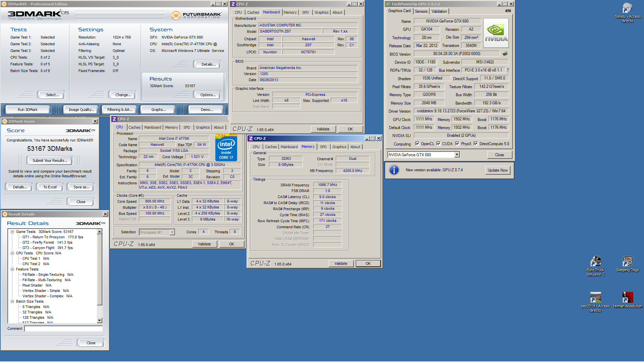Open Euro Truck Simulator 2 desktop icon
644x362 pixels.
pos(595,261)
